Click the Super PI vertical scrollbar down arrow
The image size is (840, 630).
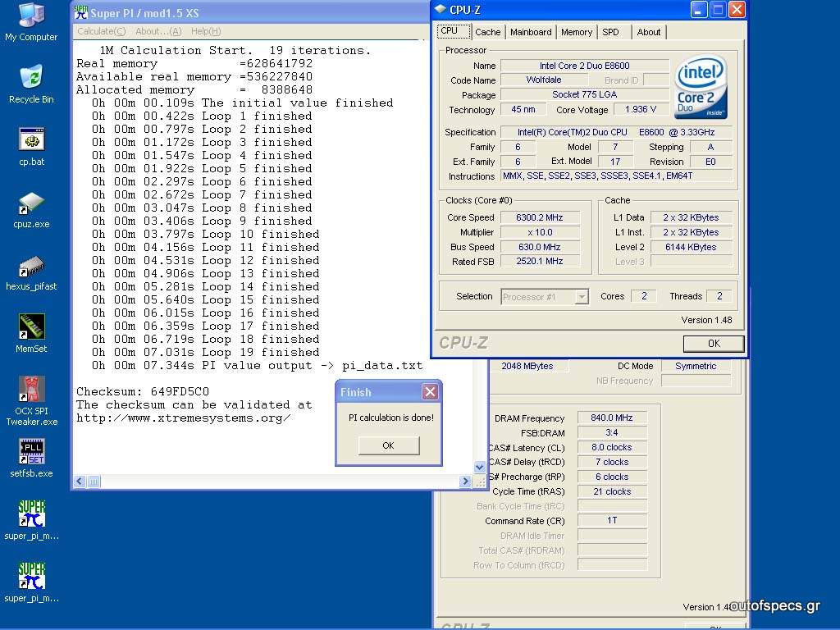pos(479,467)
